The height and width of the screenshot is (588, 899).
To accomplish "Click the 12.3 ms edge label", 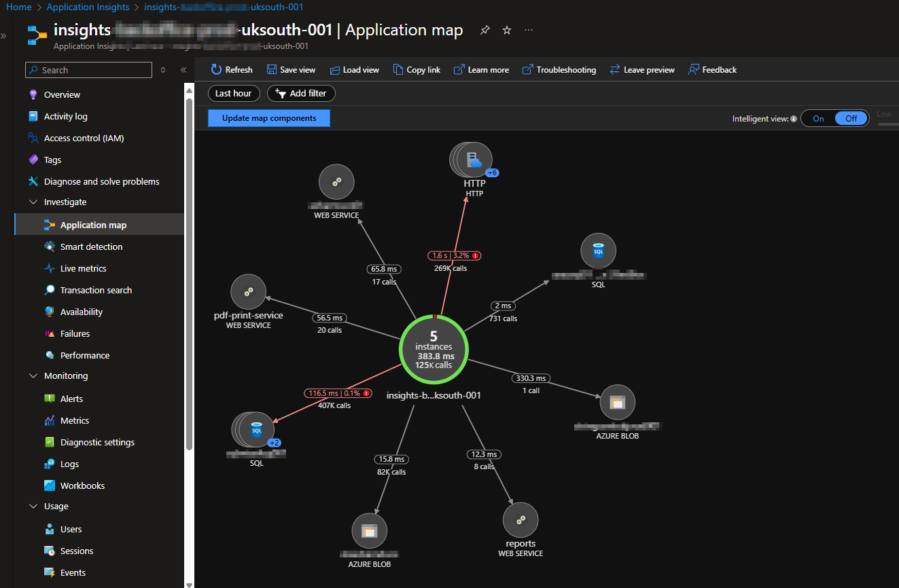I will (484, 454).
